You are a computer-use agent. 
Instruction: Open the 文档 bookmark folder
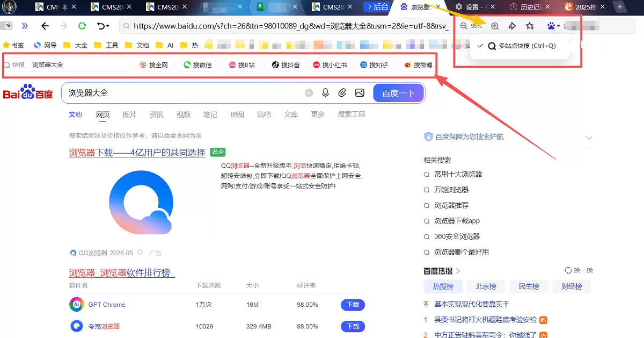coord(137,45)
